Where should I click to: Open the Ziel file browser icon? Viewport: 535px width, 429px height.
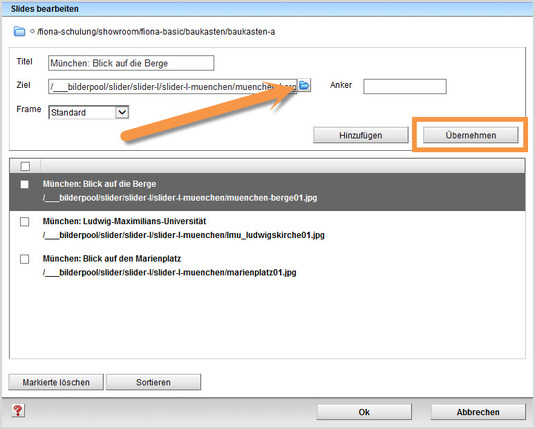[304, 85]
